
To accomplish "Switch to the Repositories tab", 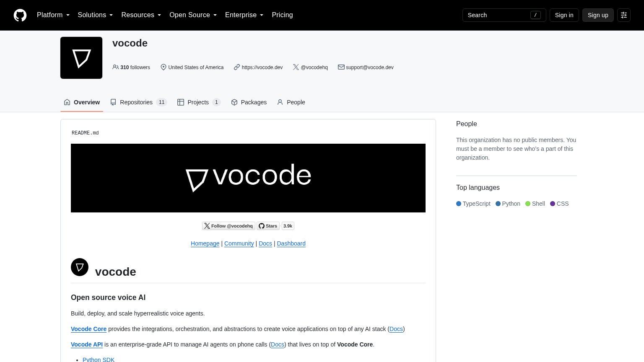I will pyautogui.click(x=138, y=102).
